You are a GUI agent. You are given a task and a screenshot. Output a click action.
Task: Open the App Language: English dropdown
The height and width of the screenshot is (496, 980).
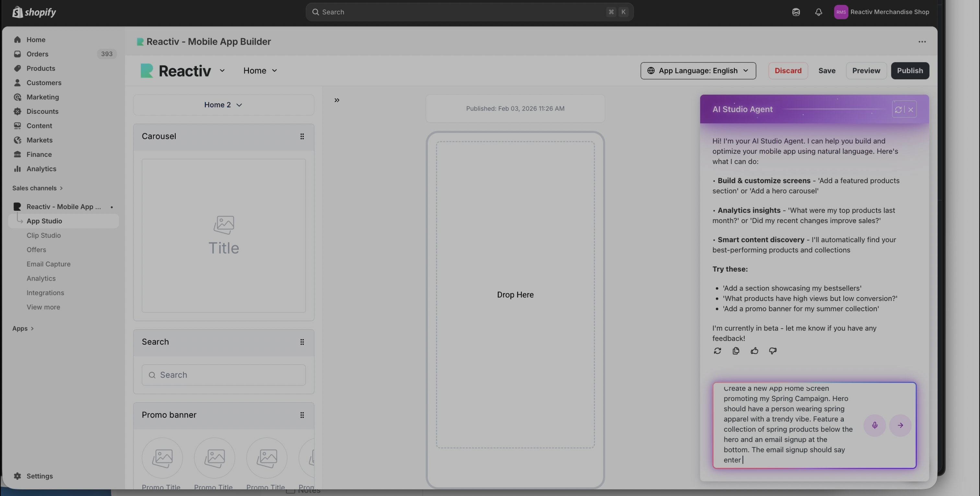(x=698, y=71)
